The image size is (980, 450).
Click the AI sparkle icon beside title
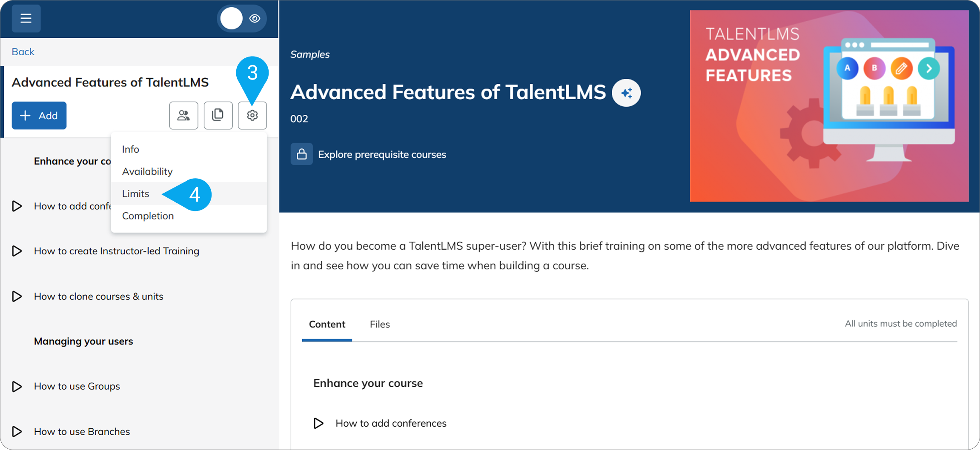pos(626,93)
